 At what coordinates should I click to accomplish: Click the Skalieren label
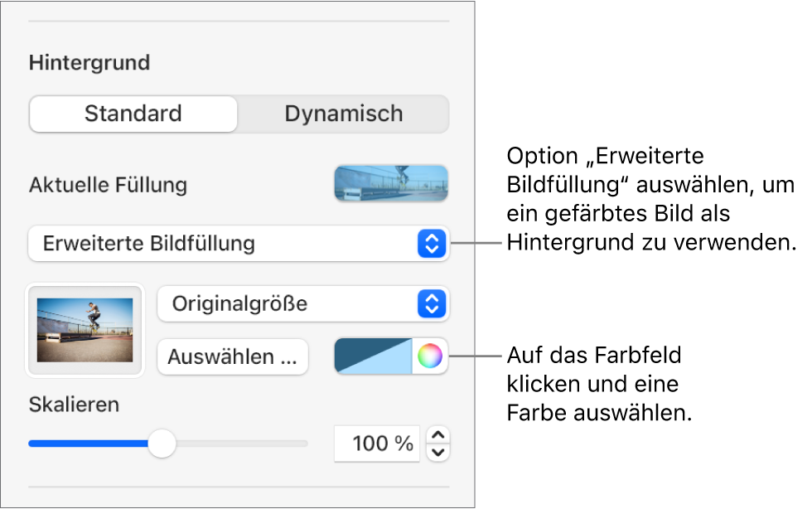pos(74,405)
